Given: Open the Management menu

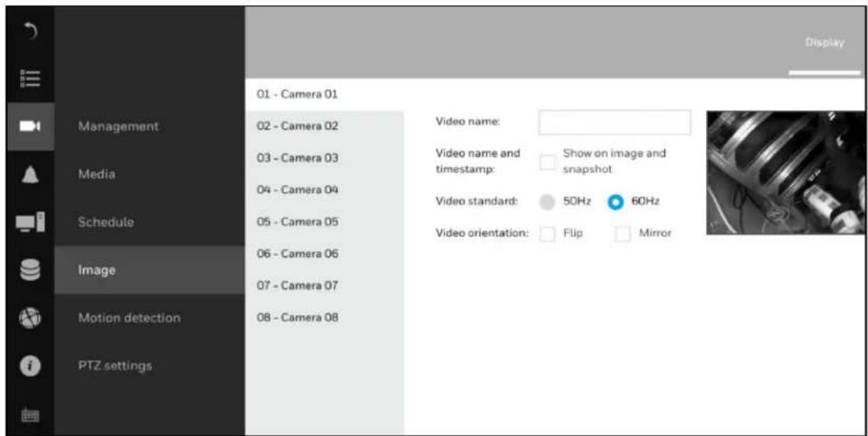Looking at the screenshot, I should tap(119, 126).
